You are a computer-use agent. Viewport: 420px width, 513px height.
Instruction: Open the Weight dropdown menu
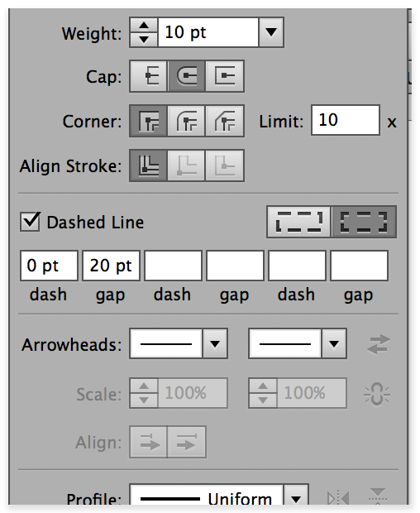[271, 32]
